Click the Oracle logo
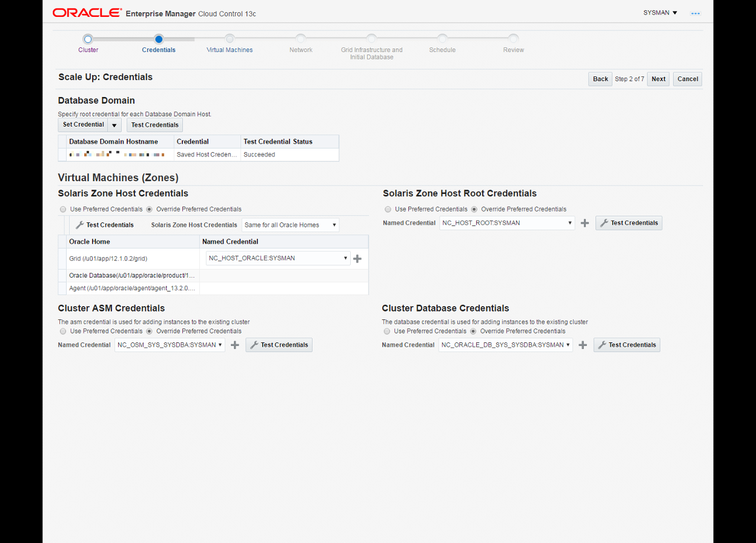Viewport: 756px width, 543px height. [x=87, y=13]
